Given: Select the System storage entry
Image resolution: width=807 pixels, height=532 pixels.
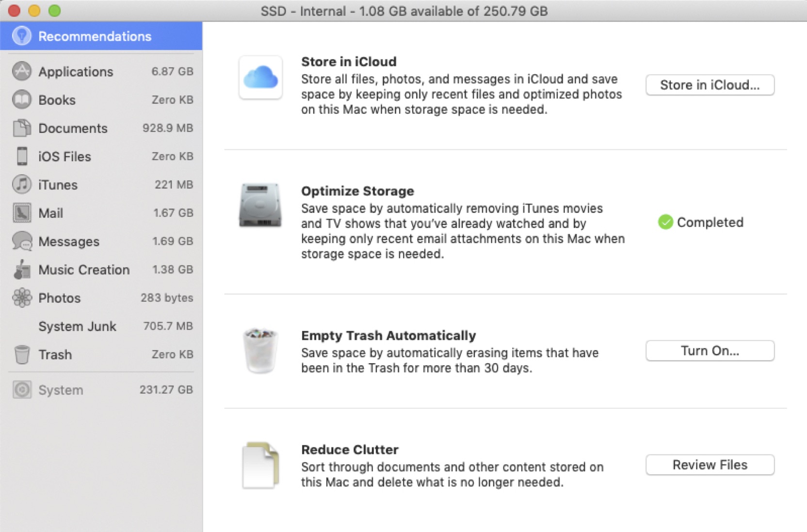Looking at the screenshot, I should coord(61,389).
